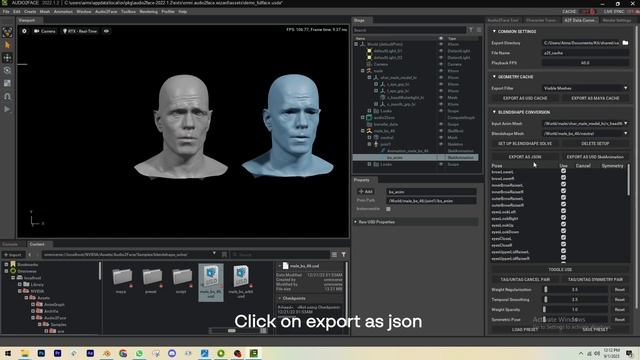Open Input Anim Mesh dropdown
Screen dimensions: 640x360
coord(585,123)
